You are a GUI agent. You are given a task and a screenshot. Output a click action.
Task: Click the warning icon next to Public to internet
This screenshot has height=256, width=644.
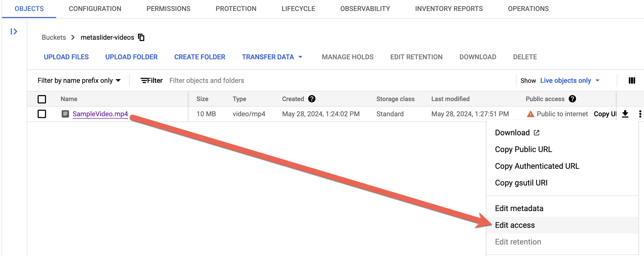(x=530, y=114)
